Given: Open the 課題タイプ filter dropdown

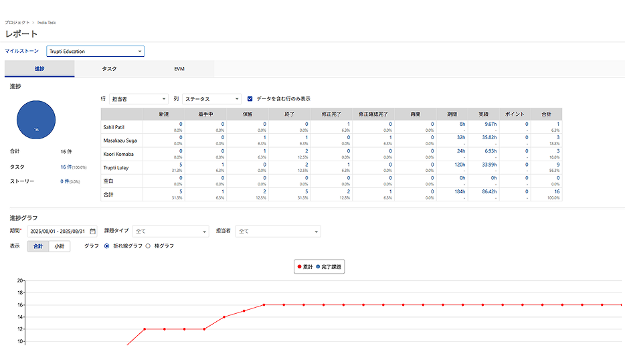Looking at the screenshot, I should point(171,232).
